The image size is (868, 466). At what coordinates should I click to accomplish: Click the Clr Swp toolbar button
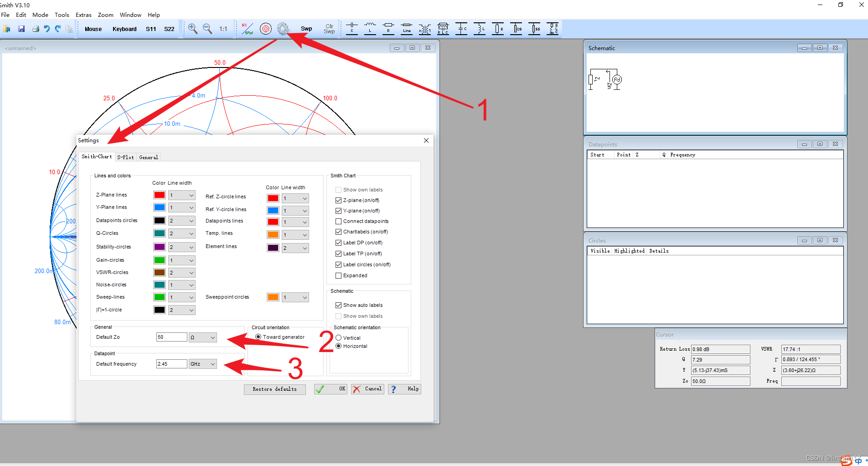click(x=329, y=29)
